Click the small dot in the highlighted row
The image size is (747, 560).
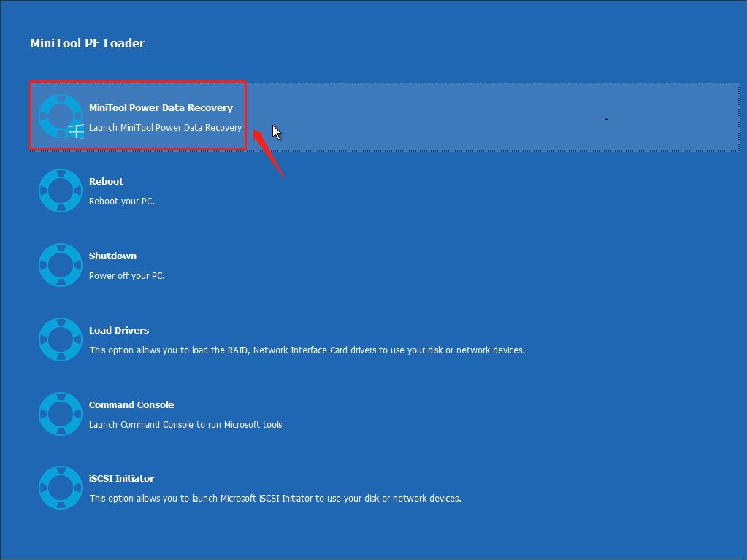[x=606, y=119]
